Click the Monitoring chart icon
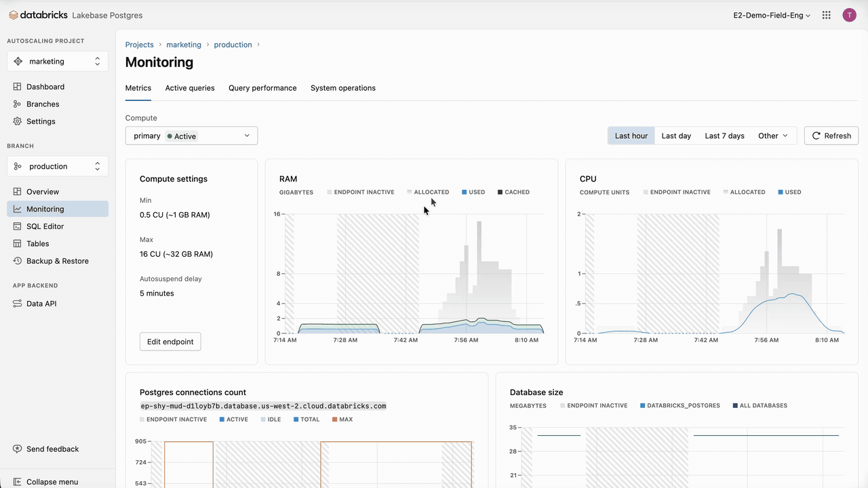Image resolution: width=868 pixels, height=488 pixels. click(18, 209)
